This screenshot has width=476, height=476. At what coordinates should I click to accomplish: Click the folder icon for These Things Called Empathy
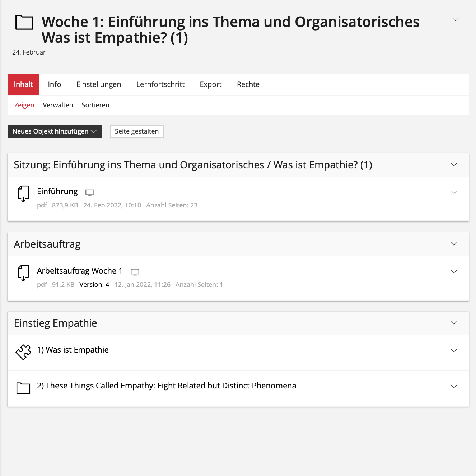23,388
